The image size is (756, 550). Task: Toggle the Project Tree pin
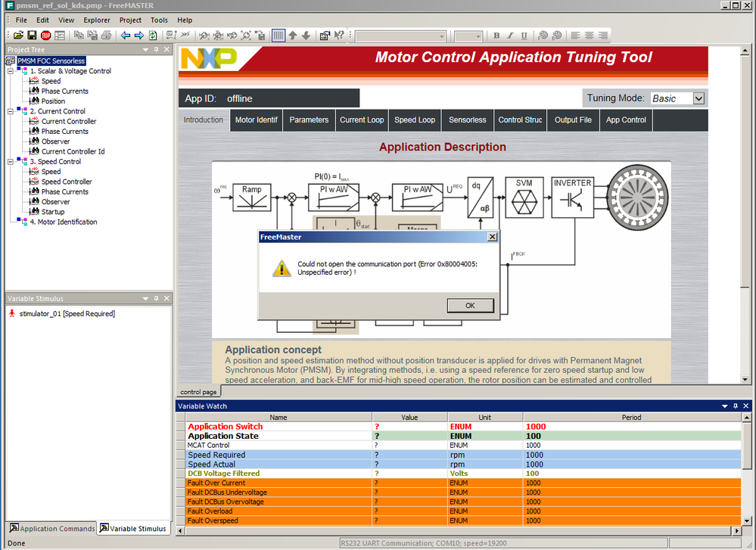[x=156, y=50]
